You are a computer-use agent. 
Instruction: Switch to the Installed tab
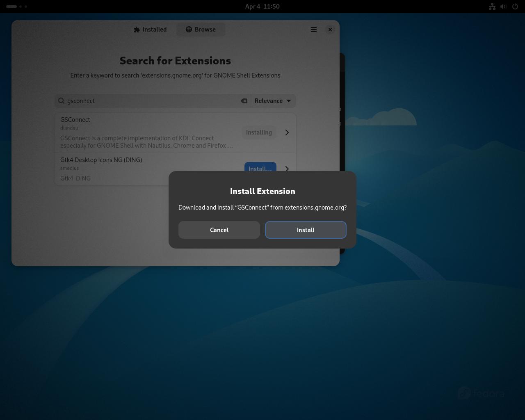pyautogui.click(x=151, y=30)
